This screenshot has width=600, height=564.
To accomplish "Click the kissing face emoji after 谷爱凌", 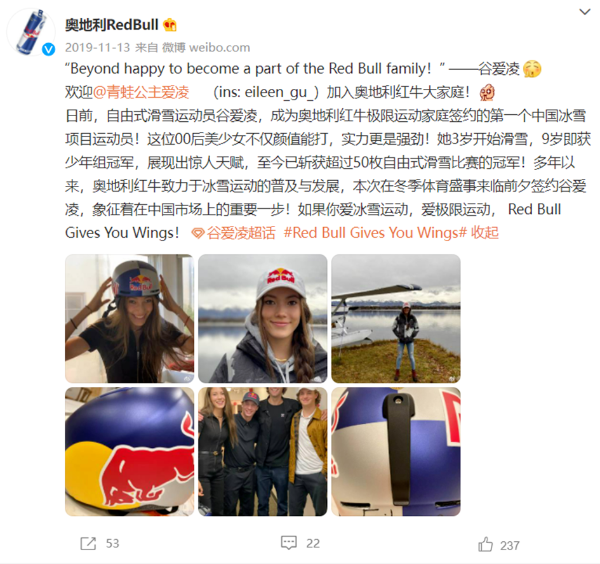I will pos(532,69).
